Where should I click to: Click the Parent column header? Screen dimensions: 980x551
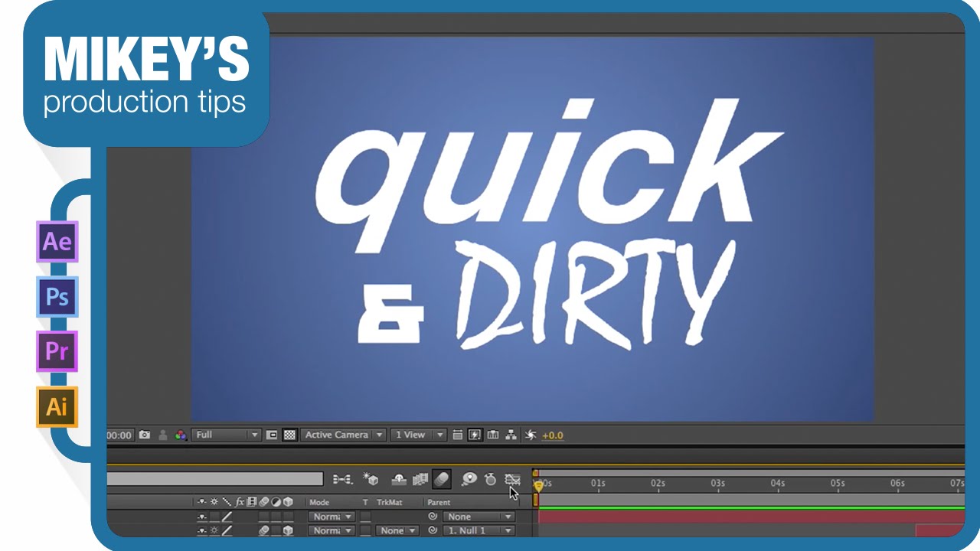click(439, 503)
